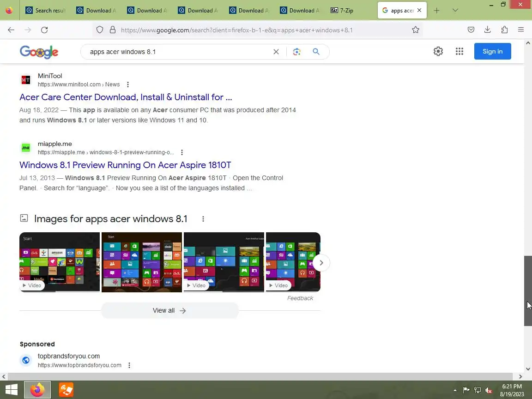Close the apps acer tab
The image size is (532, 399).
coord(419,10)
